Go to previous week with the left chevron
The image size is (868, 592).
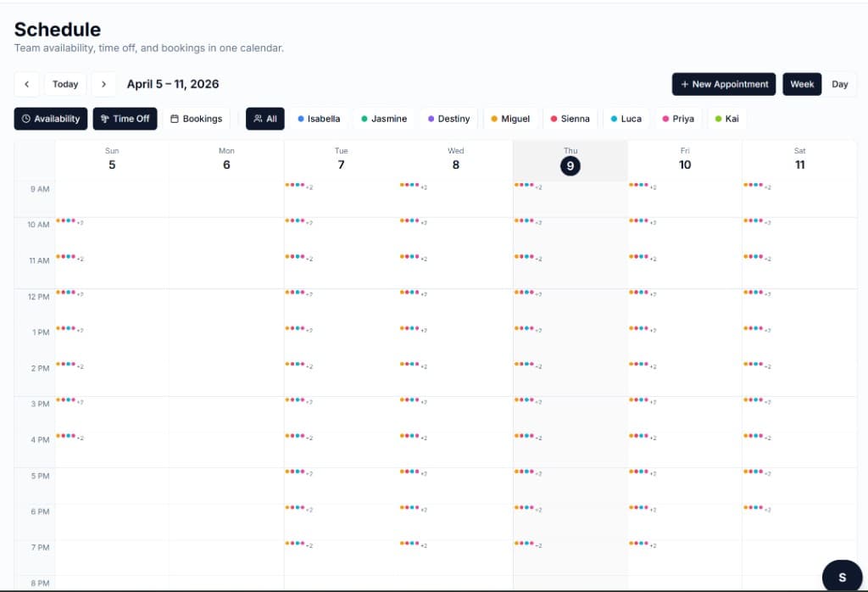[26, 84]
